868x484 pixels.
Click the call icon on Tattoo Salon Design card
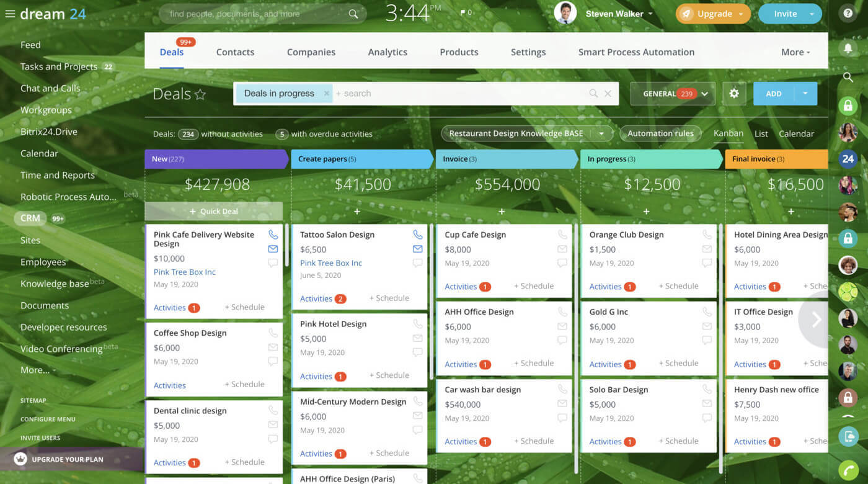(x=418, y=234)
